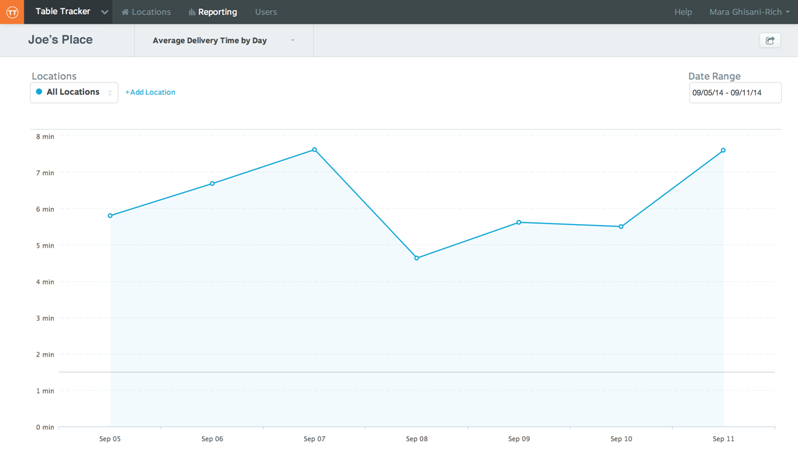This screenshot has height=473, width=798.
Task: Select the Sep 09 data point
Action: coord(519,222)
